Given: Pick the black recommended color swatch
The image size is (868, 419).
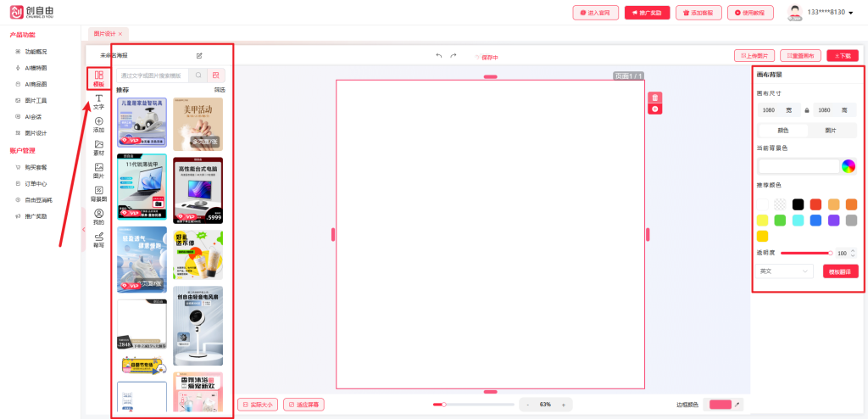Looking at the screenshot, I should tap(798, 204).
